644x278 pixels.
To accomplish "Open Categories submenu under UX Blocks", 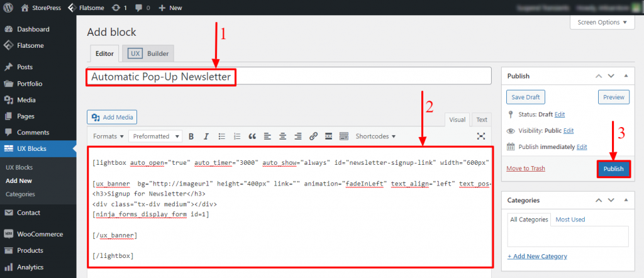I will [x=20, y=194].
